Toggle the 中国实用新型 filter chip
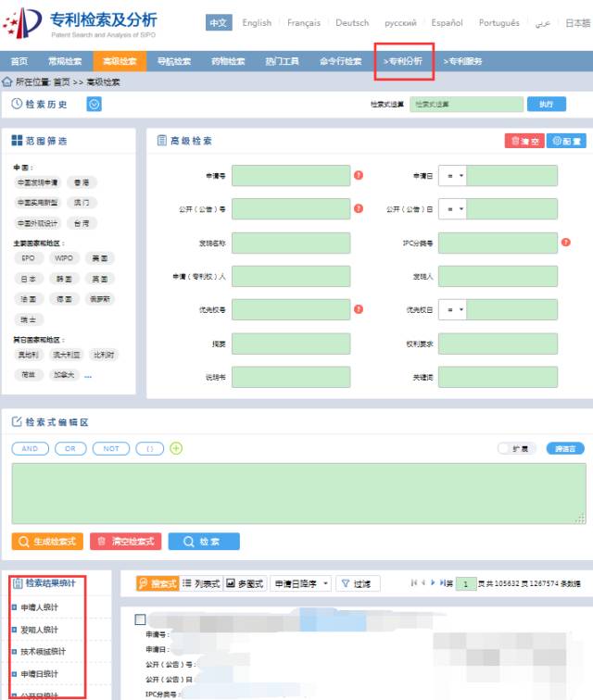The height and width of the screenshot is (700, 593). pos(38,203)
